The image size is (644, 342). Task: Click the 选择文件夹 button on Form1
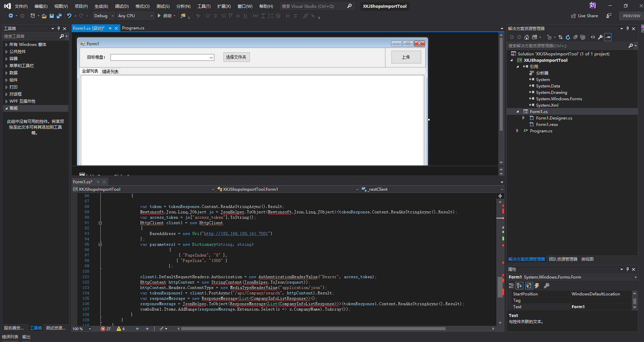(x=236, y=57)
